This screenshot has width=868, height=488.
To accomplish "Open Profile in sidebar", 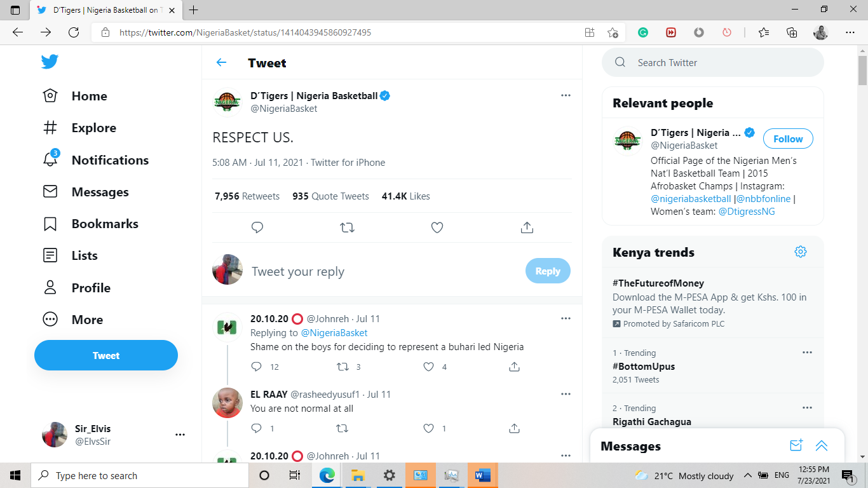I will point(76,288).
